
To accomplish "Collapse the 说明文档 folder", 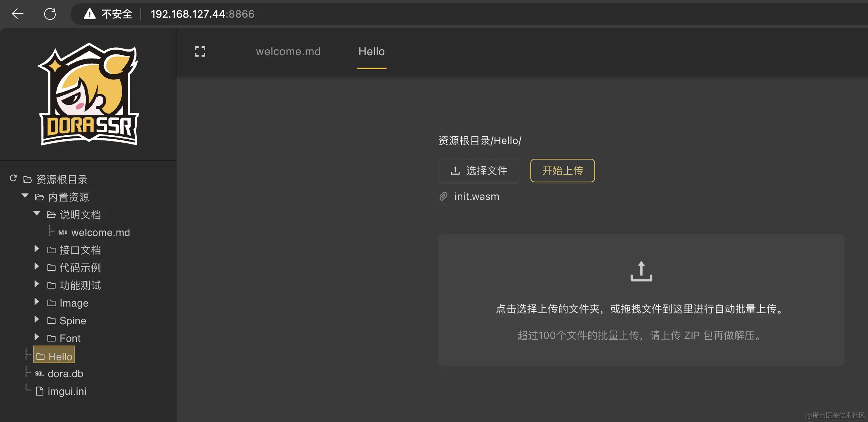I will (x=36, y=214).
